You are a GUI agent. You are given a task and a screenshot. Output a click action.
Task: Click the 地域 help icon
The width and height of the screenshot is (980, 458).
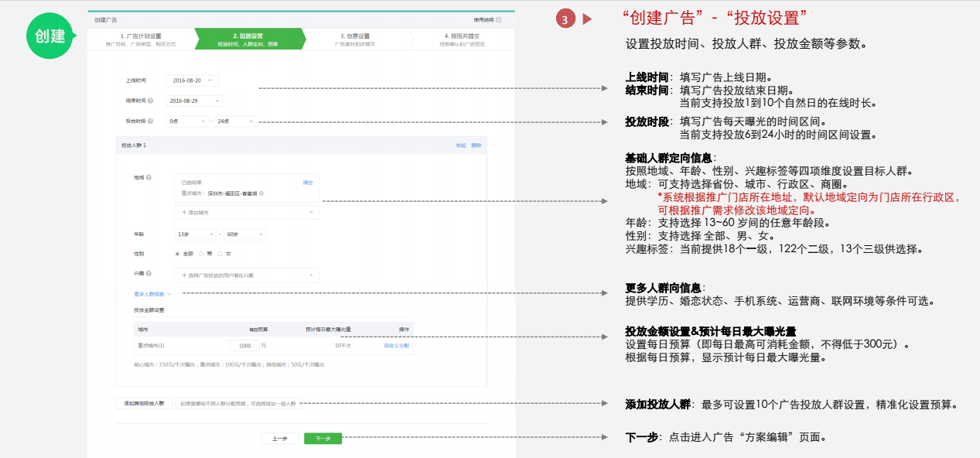point(149,176)
